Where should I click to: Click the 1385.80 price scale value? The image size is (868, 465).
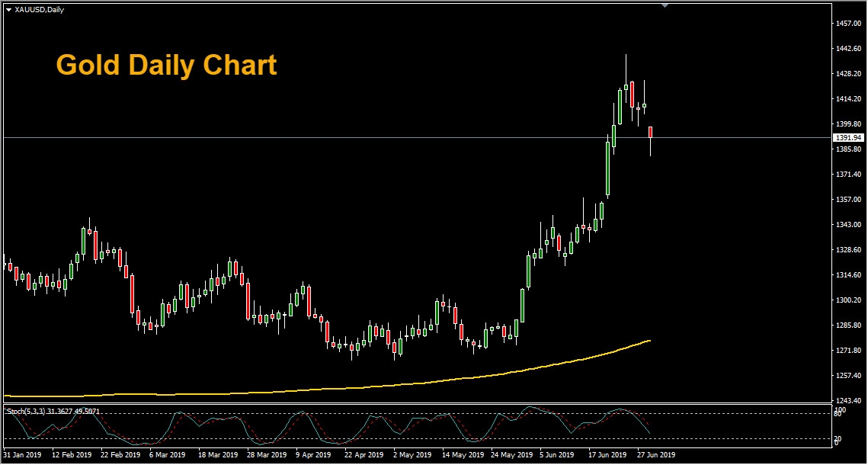848,149
